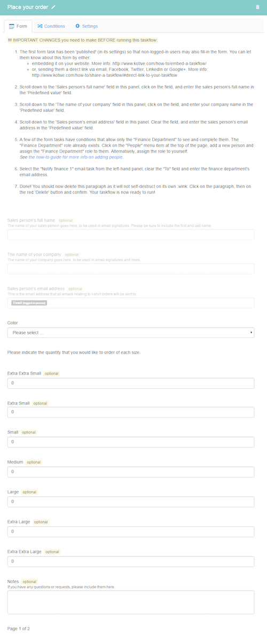267x644 pixels.
Task: Click the name of your company field
Action: (x=131, y=269)
